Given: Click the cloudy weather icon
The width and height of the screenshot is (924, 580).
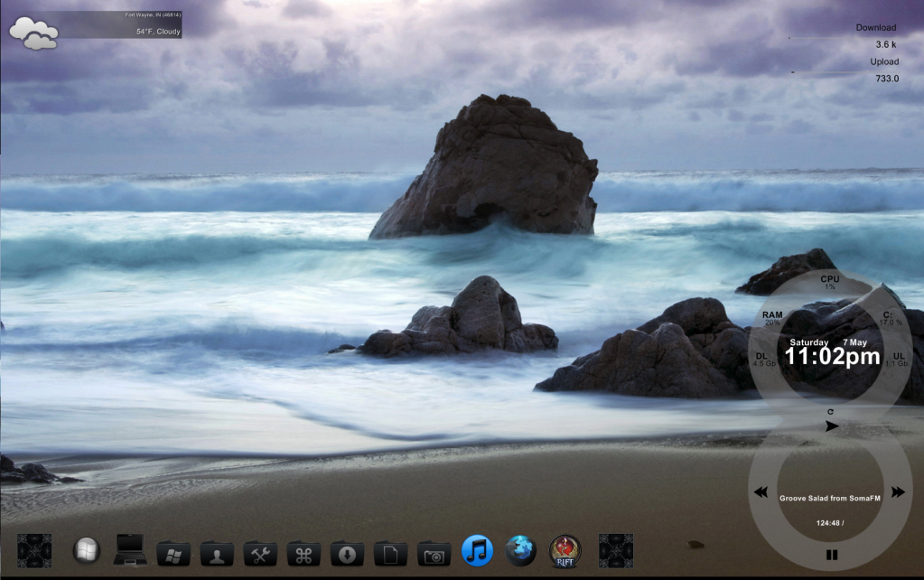Looking at the screenshot, I should (x=33, y=34).
